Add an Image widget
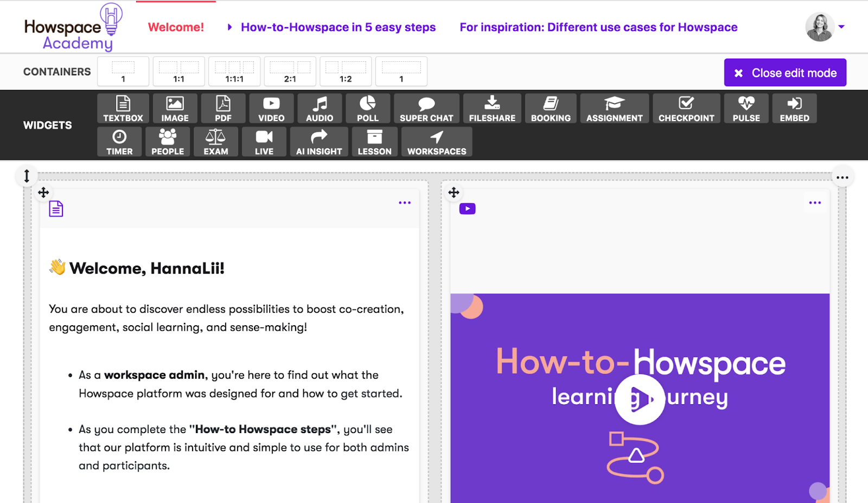868x503 pixels. point(175,108)
